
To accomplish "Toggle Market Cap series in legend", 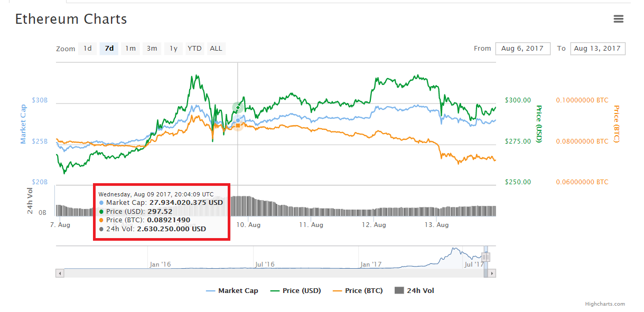I will coord(232,290).
